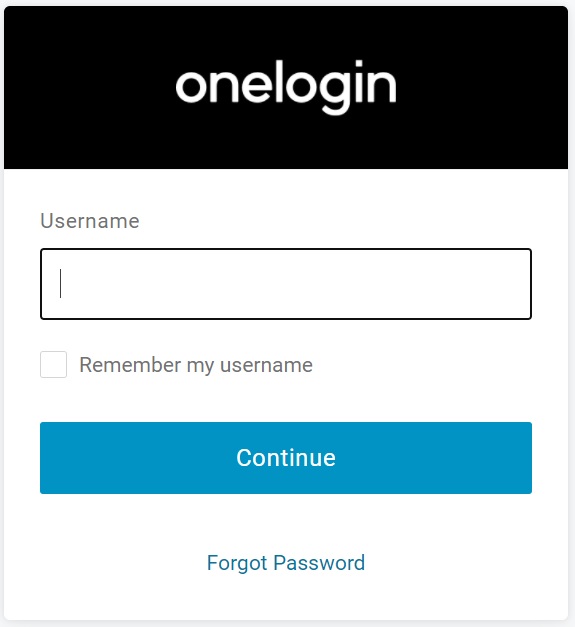Screen dimensions: 575x627
Task: Click the right end of the Username input
Action: (516, 284)
